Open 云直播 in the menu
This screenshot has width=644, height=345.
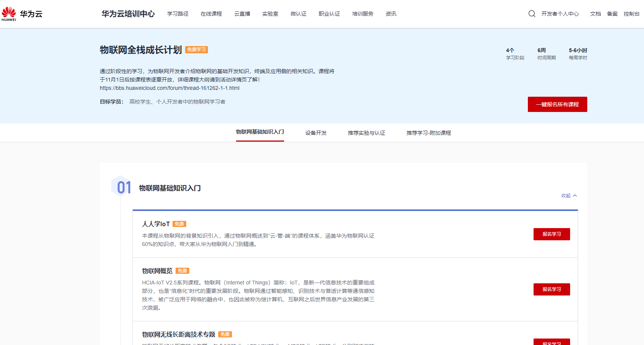tap(242, 13)
